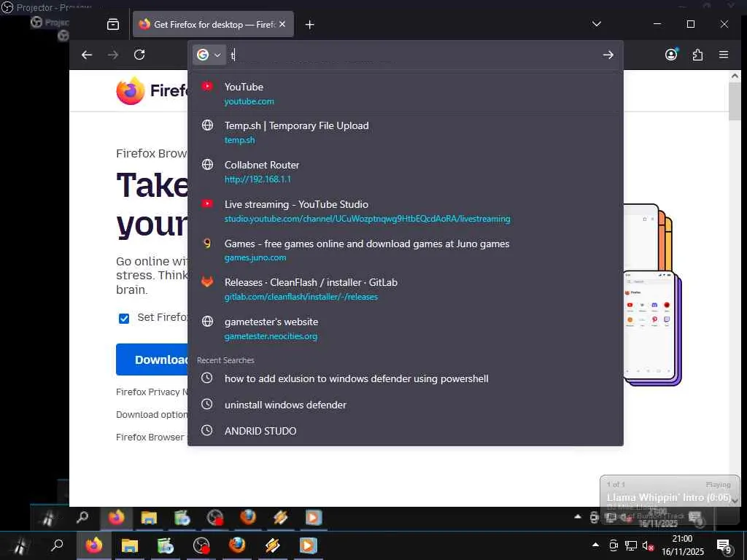Choose the CleanFlash installer GitLab suggestion

pyautogui.click(x=406, y=289)
